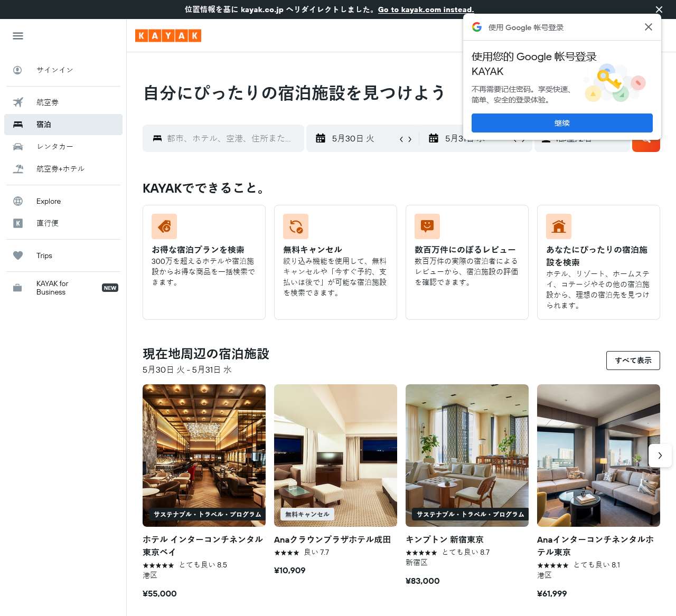Click the とても良い 8.7 rating
The width and height of the screenshot is (676, 616).
466,552
